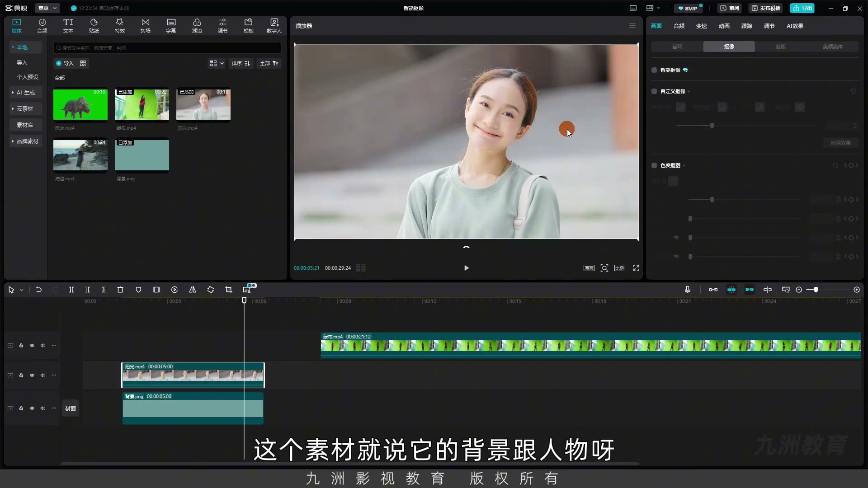This screenshot has width=868, height=488.
Task: Switch to the 跟踪 properties tab
Action: 746,26
